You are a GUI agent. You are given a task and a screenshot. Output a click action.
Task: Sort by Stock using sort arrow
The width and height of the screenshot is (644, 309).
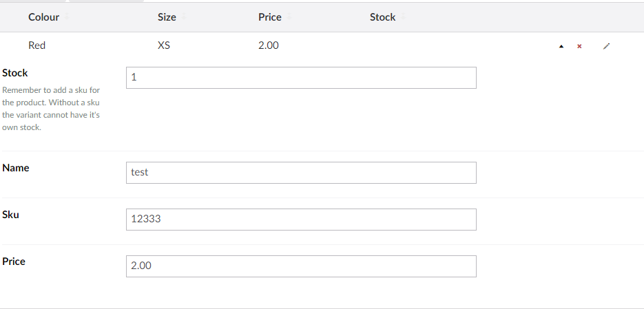(x=404, y=17)
